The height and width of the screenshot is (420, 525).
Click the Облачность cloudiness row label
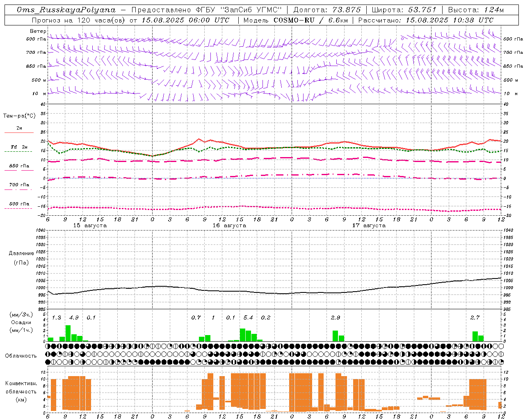[x=21, y=356]
